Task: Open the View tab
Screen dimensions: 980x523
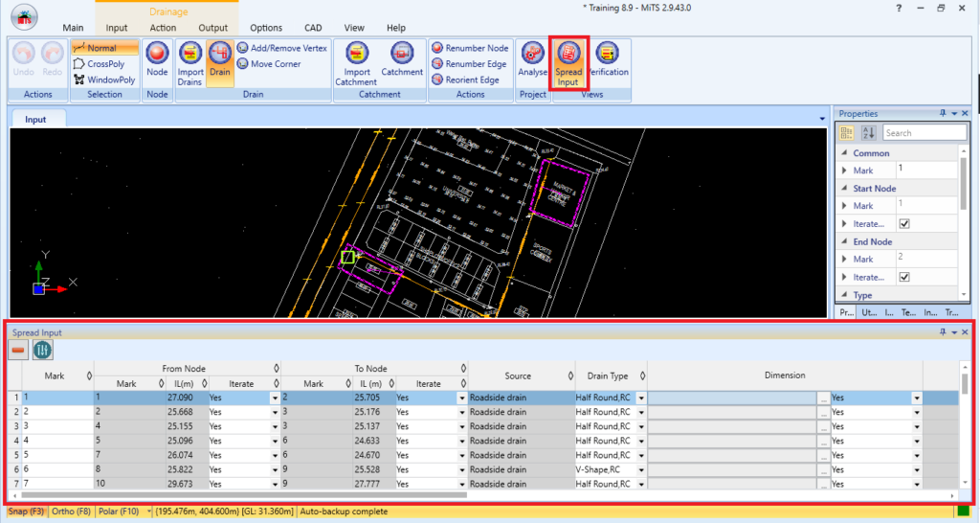Action: coord(354,28)
